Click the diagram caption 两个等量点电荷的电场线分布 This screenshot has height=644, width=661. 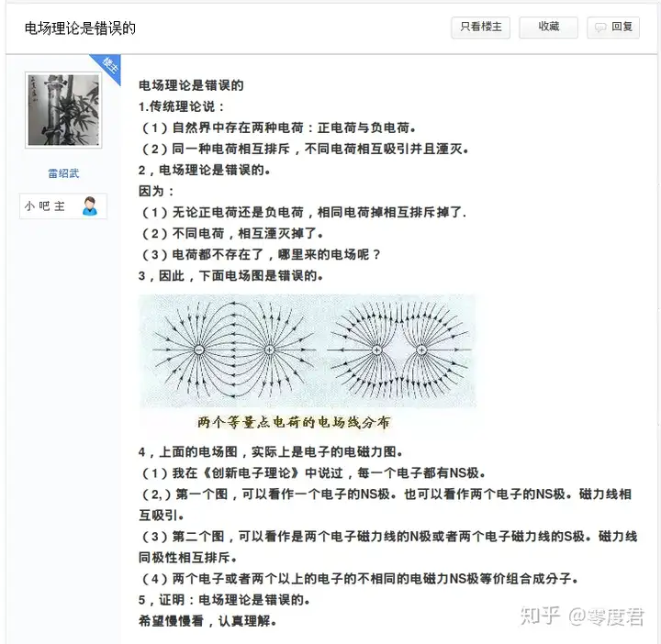[x=294, y=422]
